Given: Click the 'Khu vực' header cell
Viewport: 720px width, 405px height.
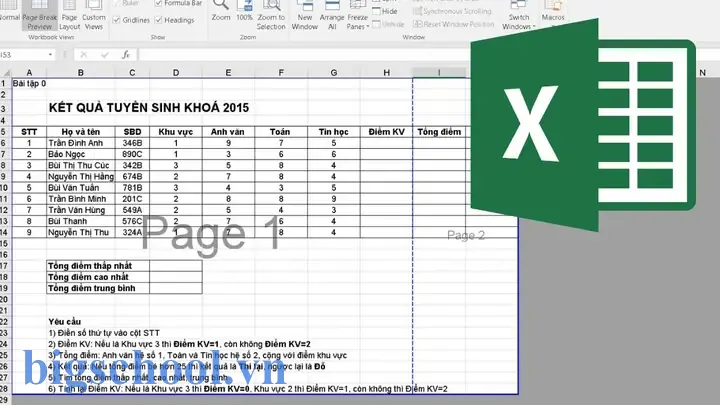Looking at the screenshot, I should pyautogui.click(x=176, y=132).
